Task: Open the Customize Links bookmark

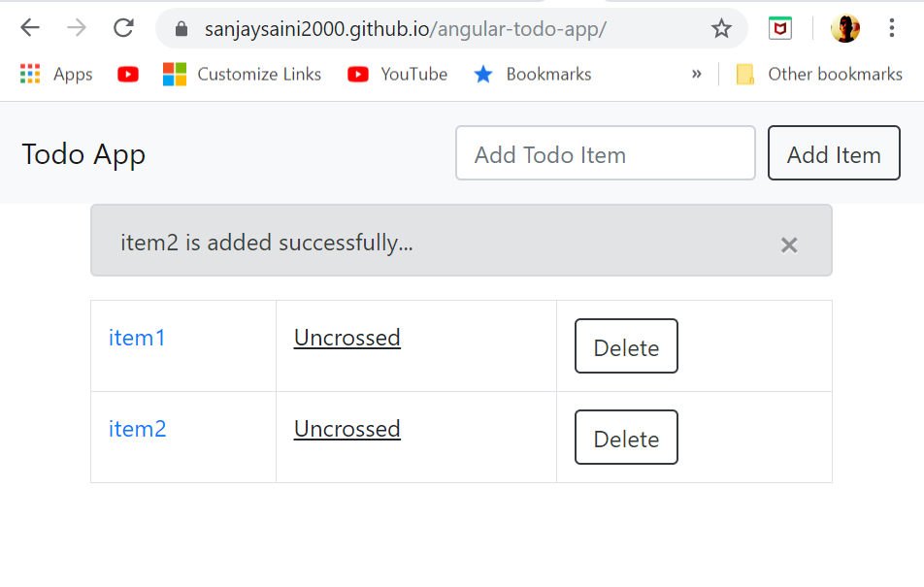Action: (242, 74)
